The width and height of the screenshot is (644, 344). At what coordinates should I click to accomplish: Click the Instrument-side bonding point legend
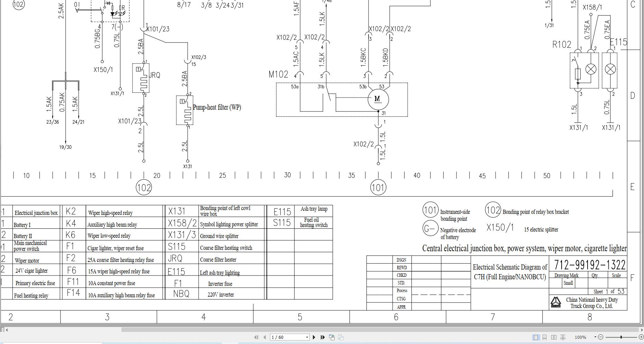[455, 215]
